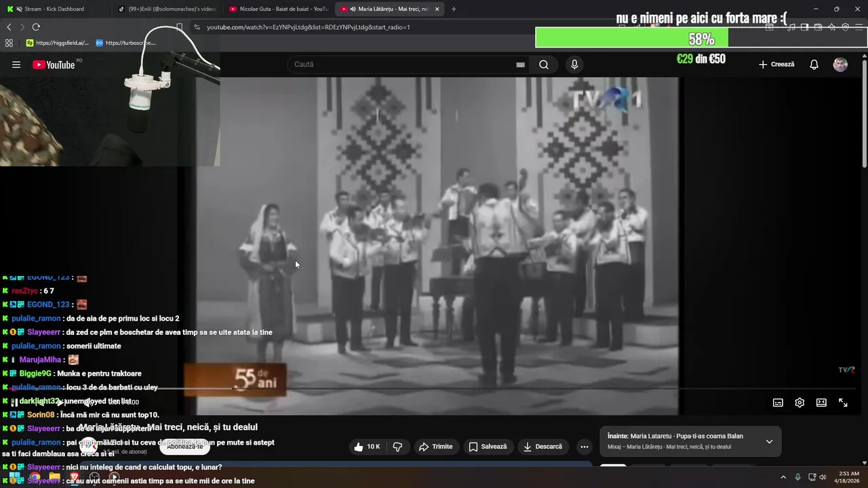Image resolution: width=868 pixels, height=488 pixels.
Task: Open the browser shield (VPN) icon
Action: pyautogui.click(x=845, y=27)
